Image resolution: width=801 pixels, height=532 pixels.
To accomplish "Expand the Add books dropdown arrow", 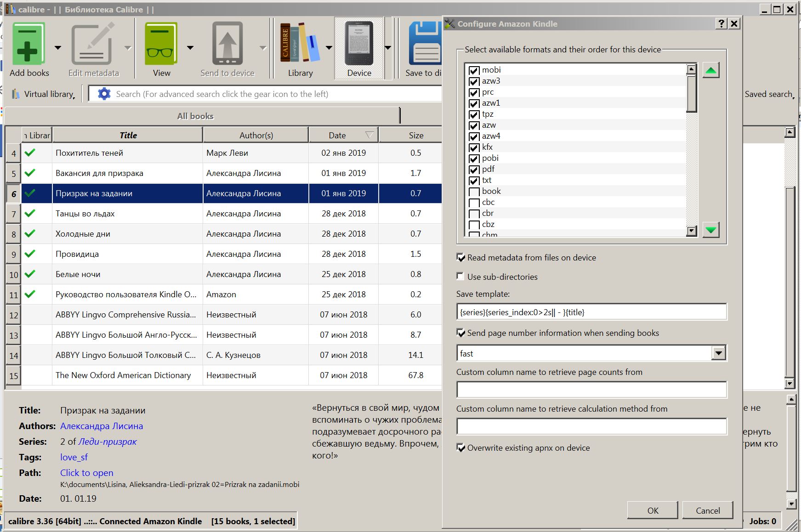I will coord(58,47).
